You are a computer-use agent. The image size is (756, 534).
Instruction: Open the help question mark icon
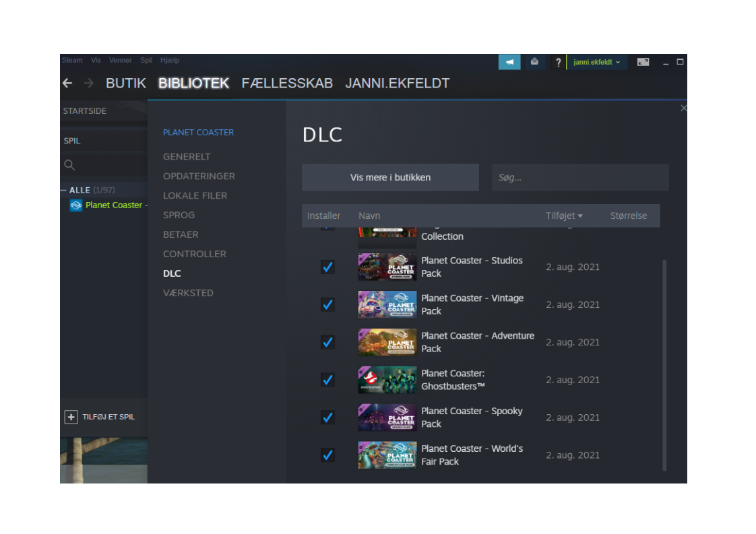pos(558,62)
